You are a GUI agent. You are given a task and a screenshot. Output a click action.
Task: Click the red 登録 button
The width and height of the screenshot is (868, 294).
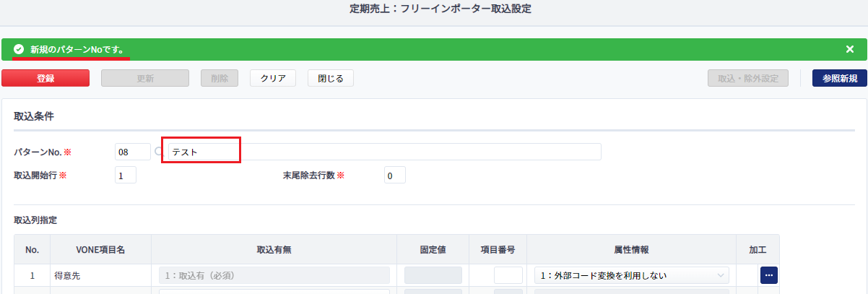(x=45, y=78)
